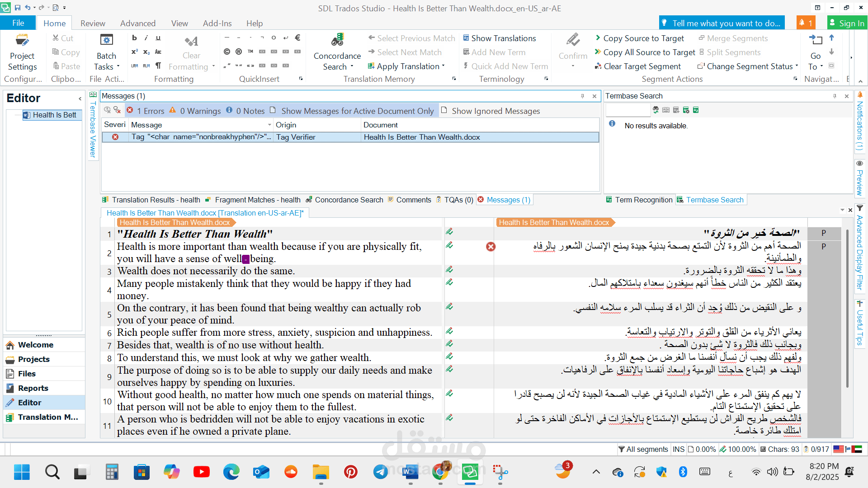
Task: Open the Projects view in navigation pane
Action: [44, 359]
